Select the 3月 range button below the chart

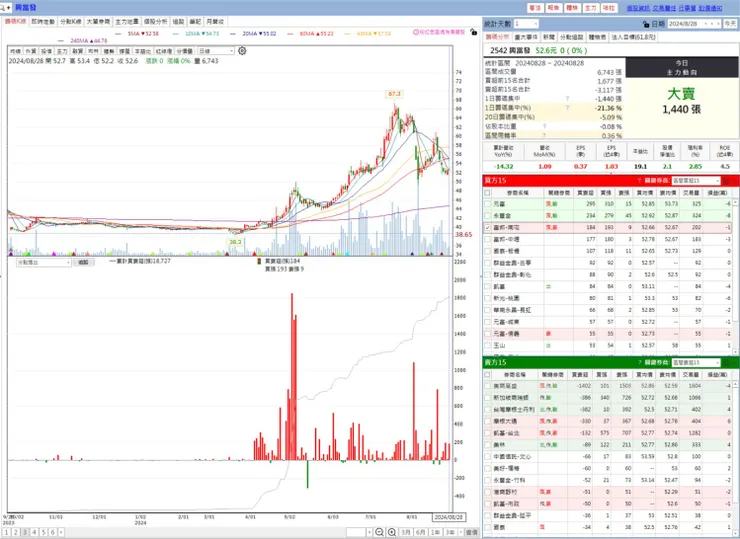click(406, 532)
